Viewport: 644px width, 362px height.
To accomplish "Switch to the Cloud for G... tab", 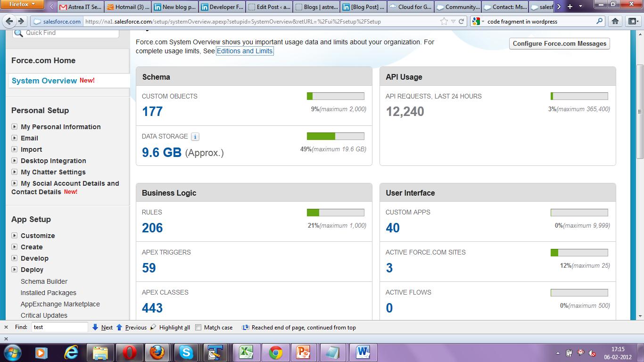I will click(411, 7).
